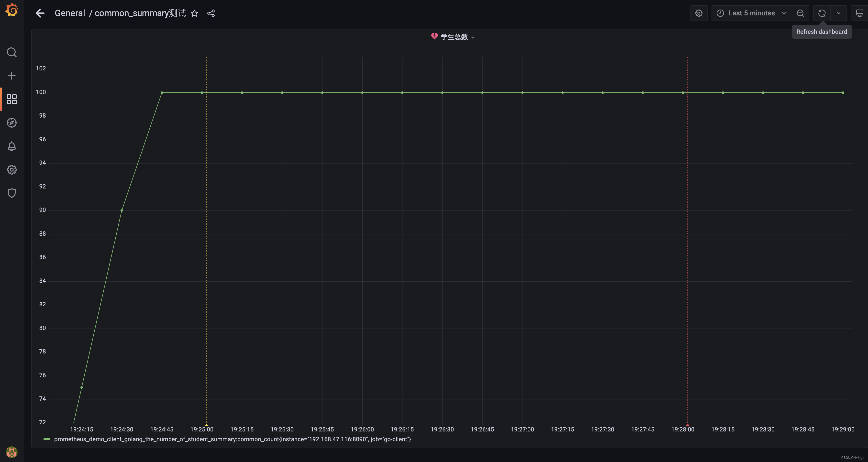Viewport: 868px width, 462px height.
Task: Open the Search dashboards icon
Action: pyautogui.click(x=11, y=52)
